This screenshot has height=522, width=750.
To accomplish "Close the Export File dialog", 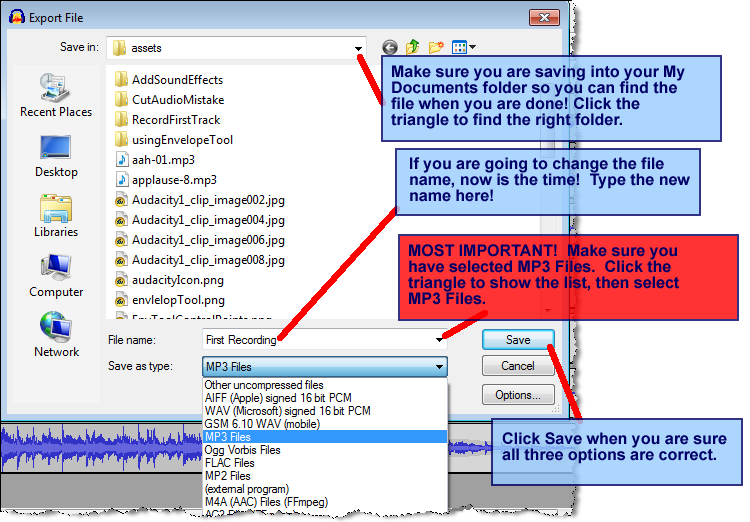I will coord(544,18).
